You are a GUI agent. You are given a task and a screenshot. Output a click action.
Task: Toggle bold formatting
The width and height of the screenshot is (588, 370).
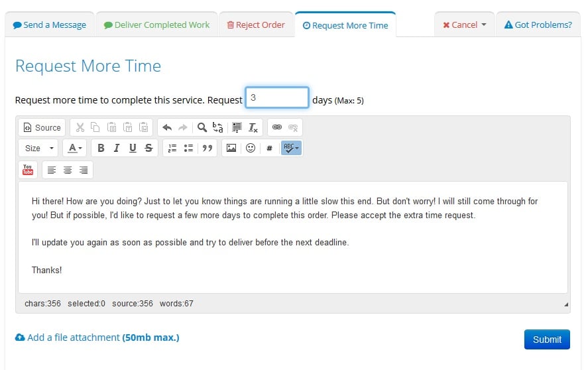[101, 148]
